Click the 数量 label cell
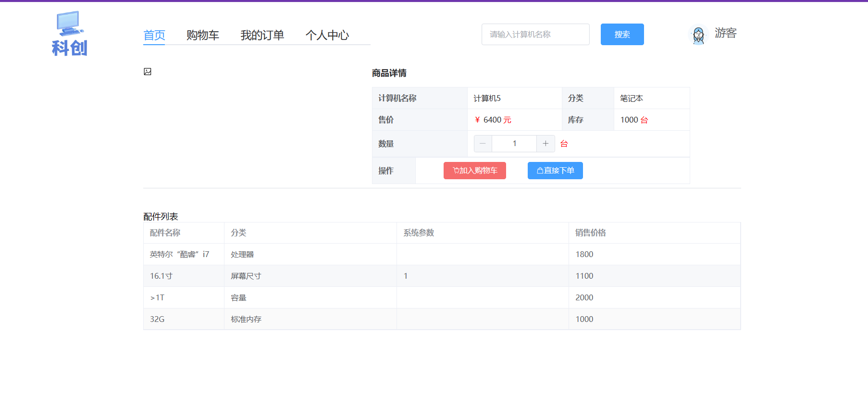Image resolution: width=868 pixels, height=419 pixels. pos(420,144)
